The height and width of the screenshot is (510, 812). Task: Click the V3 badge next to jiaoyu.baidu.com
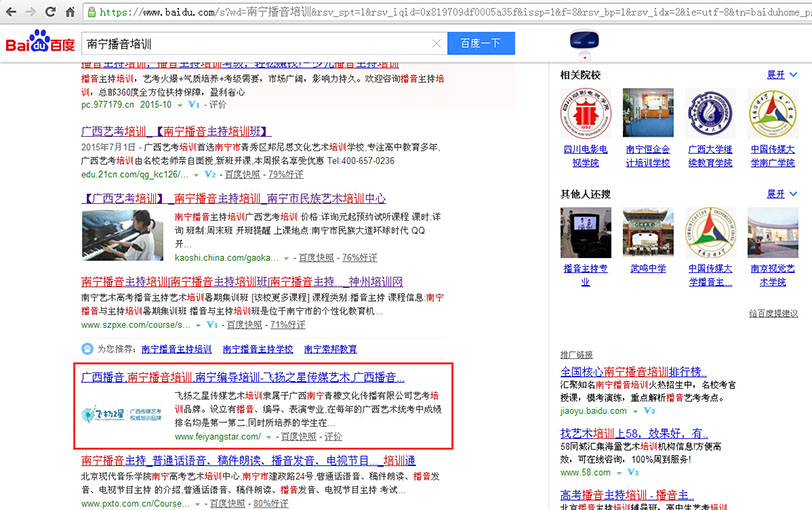pyautogui.click(x=649, y=411)
